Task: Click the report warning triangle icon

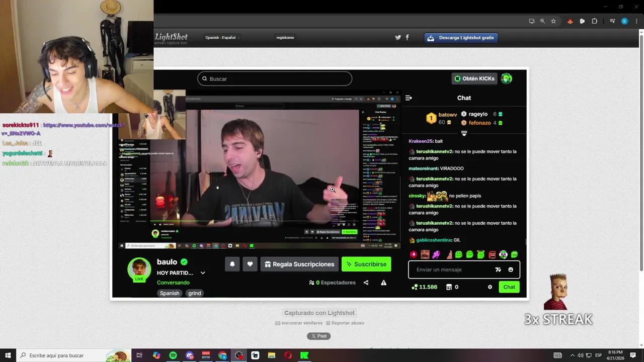Action: pos(383,283)
